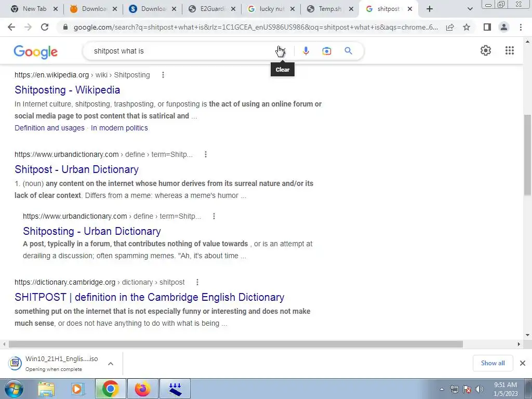Click the Chrome address bar URL
Viewport: 532px width, 399px height.
pos(256,27)
